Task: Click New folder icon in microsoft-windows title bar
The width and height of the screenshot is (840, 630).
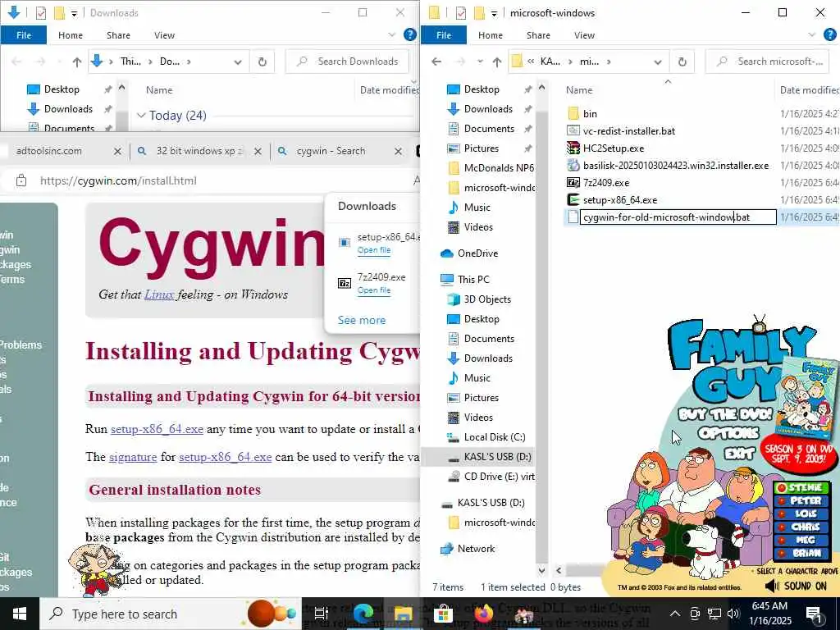Action: 479,13
